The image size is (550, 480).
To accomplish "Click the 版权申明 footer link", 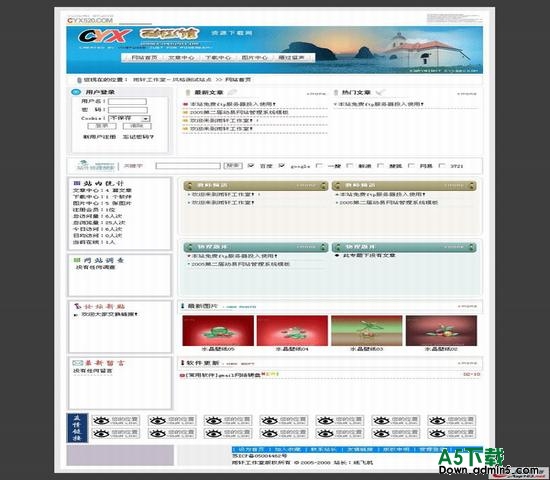I will tap(396, 449).
